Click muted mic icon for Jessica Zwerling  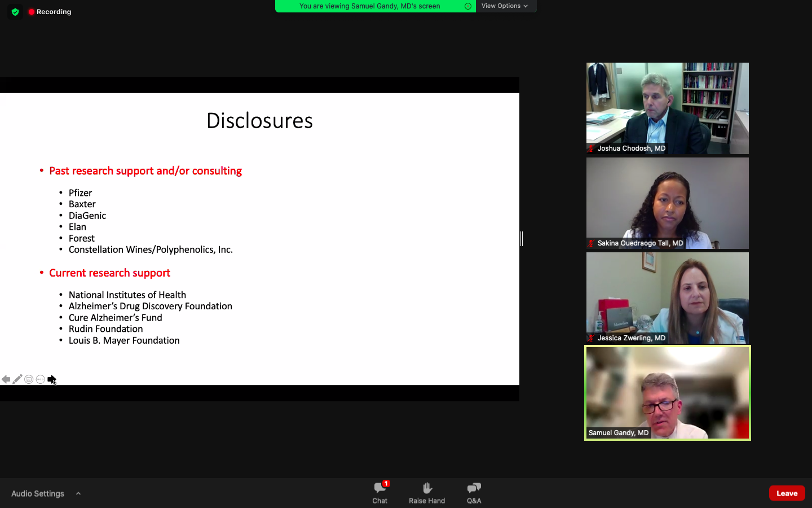pos(591,338)
